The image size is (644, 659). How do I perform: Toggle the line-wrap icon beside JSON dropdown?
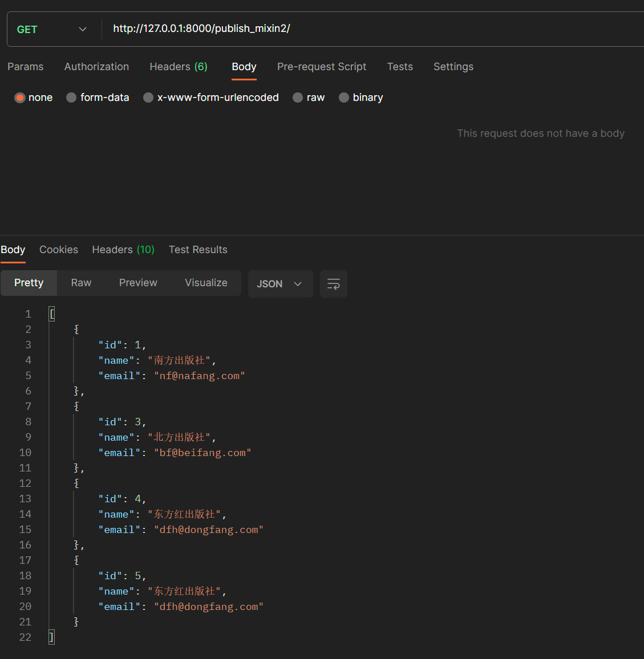[334, 283]
